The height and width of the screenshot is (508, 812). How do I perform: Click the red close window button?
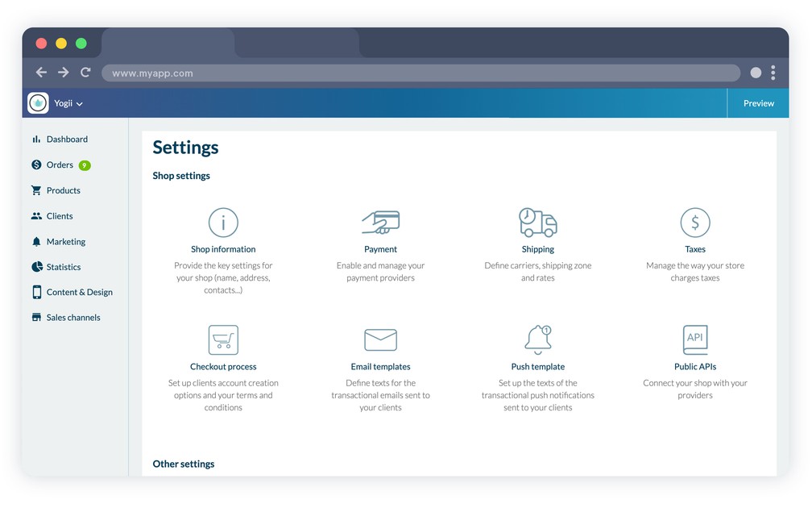[41, 44]
